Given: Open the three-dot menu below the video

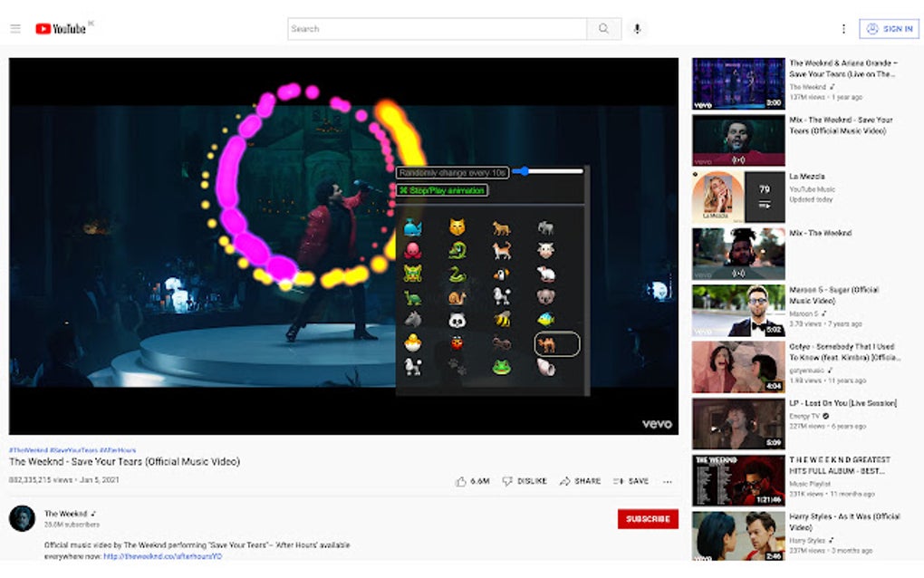Looking at the screenshot, I should click(668, 481).
